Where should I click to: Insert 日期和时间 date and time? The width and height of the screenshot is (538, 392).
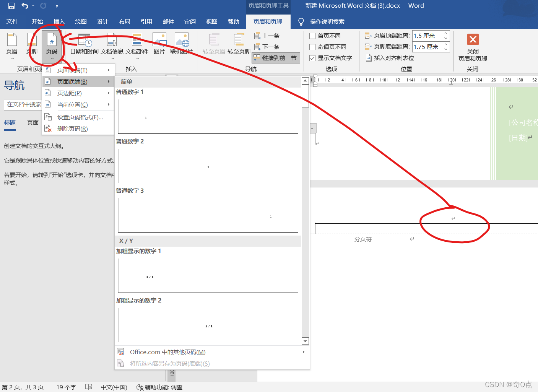(85, 44)
